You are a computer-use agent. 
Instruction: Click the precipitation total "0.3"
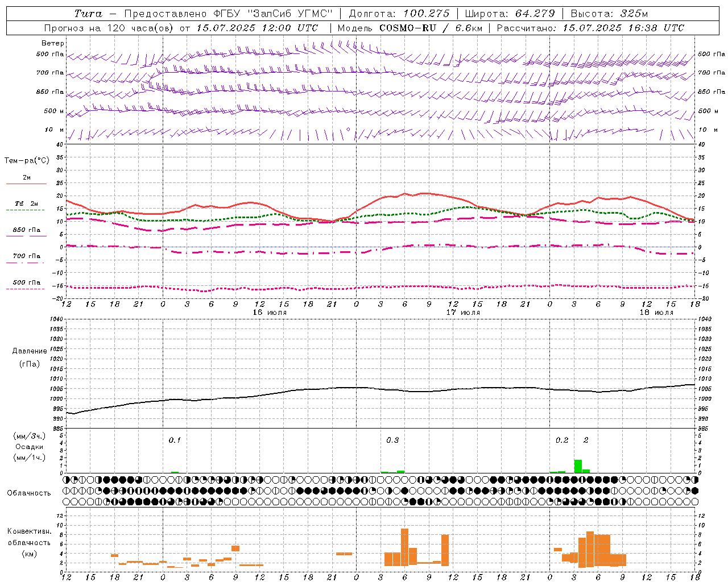pos(392,440)
